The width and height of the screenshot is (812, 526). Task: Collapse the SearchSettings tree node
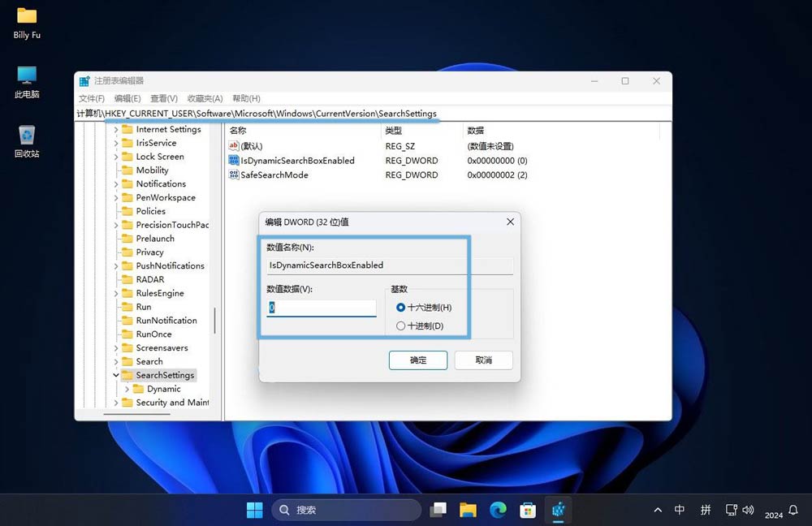[118, 375]
